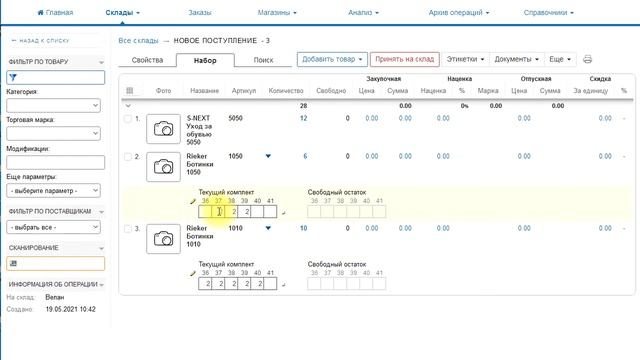The image size is (640, 360).
Task: Click quantity 12 for S-NEXT
Action: [x=303, y=118]
